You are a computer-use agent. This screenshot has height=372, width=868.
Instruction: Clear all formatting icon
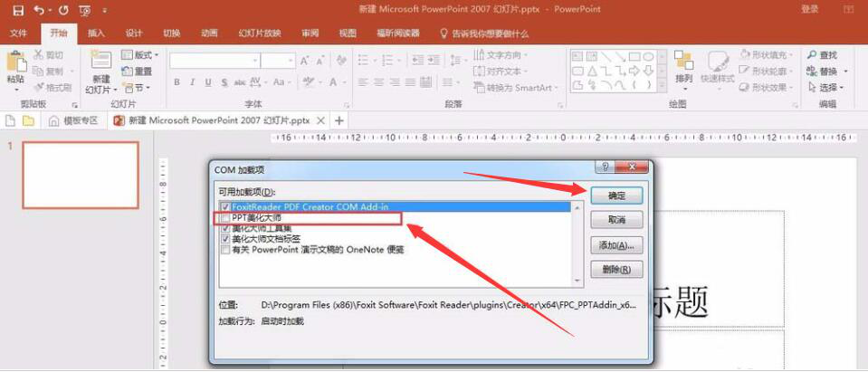coord(341,60)
